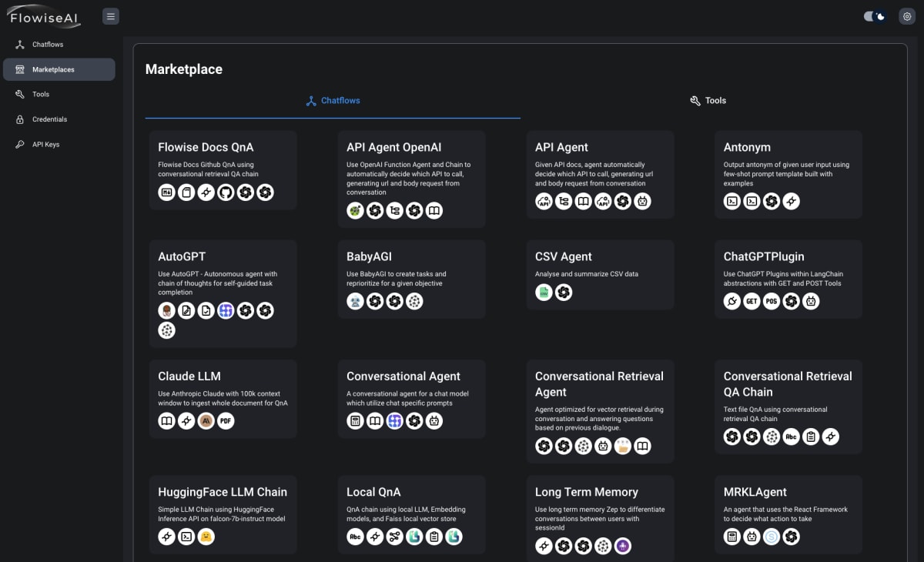Click the robot icon in ChatGPTPlugin card
Image resolution: width=924 pixels, height=562 pixels.
coord(811,302)
